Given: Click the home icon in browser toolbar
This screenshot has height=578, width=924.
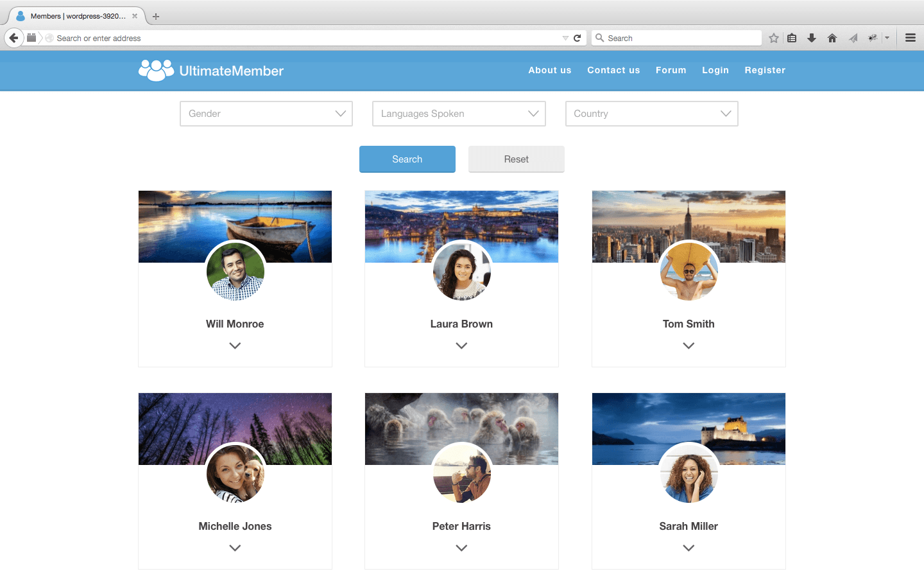Looking at the screenshot, I should (832, 38).
